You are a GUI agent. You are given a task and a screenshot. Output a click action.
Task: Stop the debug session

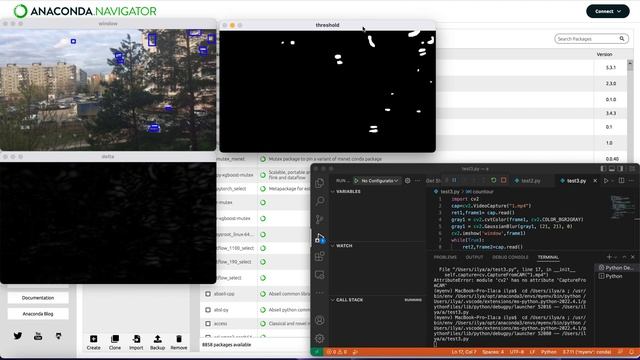(503, 180)
